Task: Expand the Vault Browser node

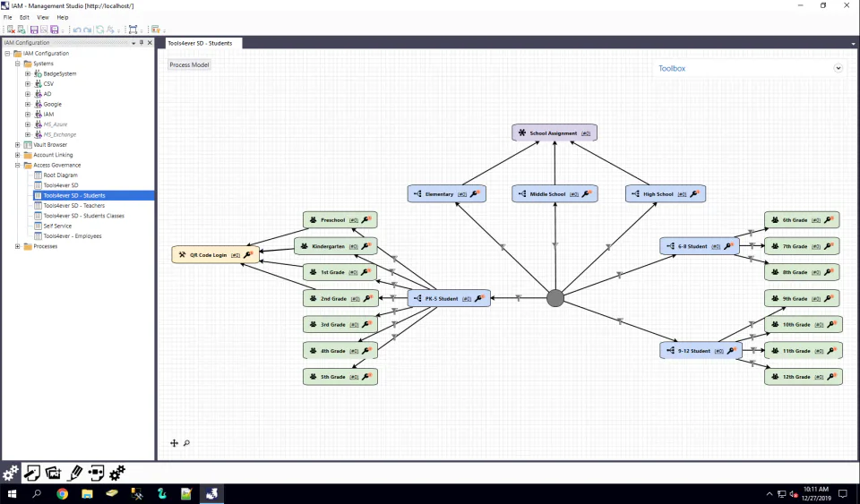Action: point(18,145)
